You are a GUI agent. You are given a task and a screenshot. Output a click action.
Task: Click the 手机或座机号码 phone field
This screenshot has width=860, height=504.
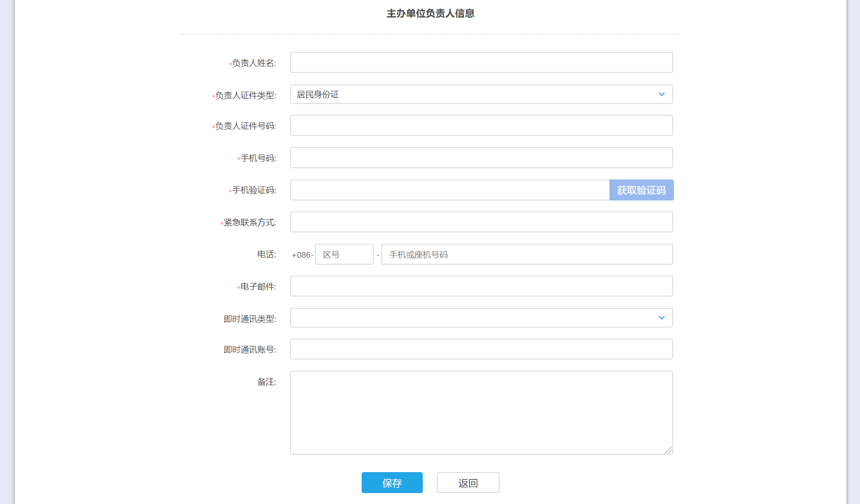tap(527, 254)
